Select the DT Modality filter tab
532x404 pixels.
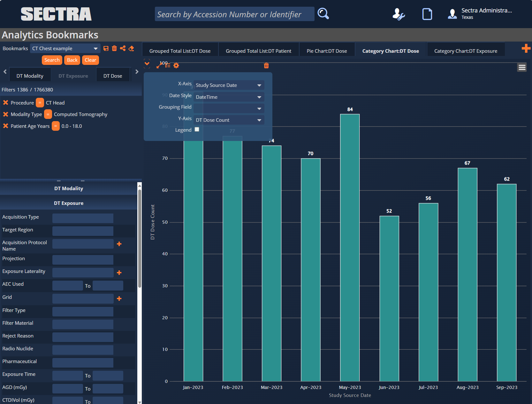click(30, 75)
